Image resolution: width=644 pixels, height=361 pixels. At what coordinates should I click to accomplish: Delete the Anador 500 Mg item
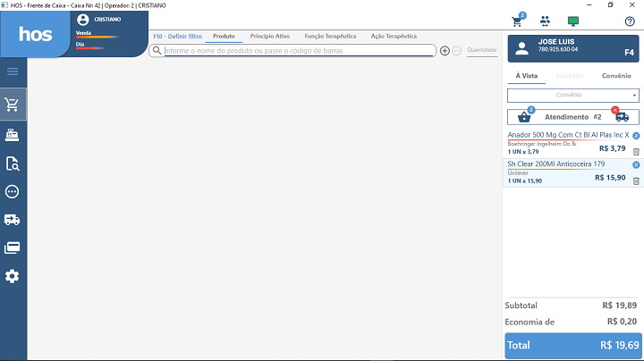(x=636, y=152)
